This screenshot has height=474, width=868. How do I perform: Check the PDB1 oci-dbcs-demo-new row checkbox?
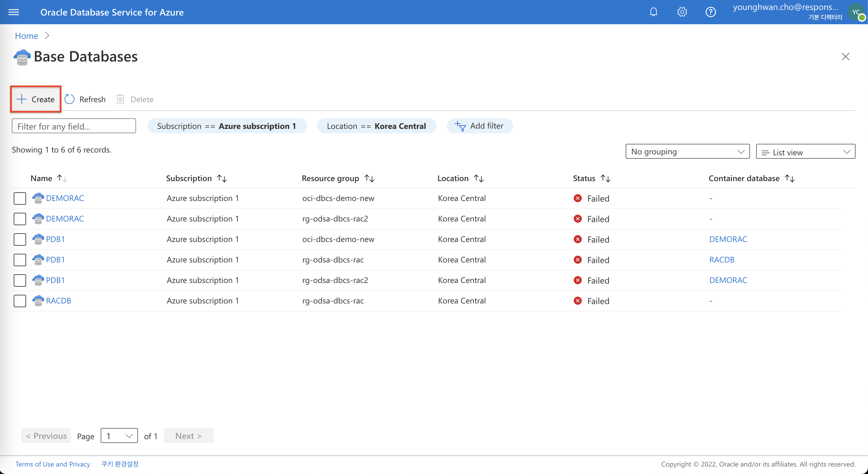coord(20,239)
